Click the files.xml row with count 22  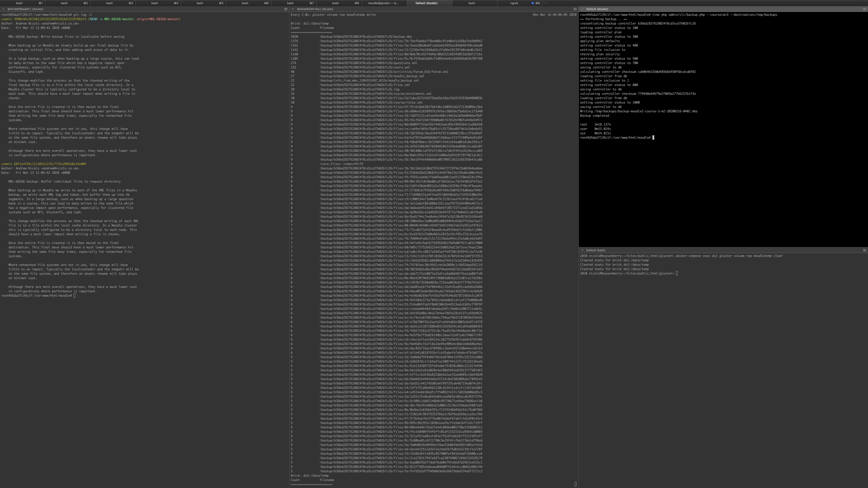click(350, 85)
